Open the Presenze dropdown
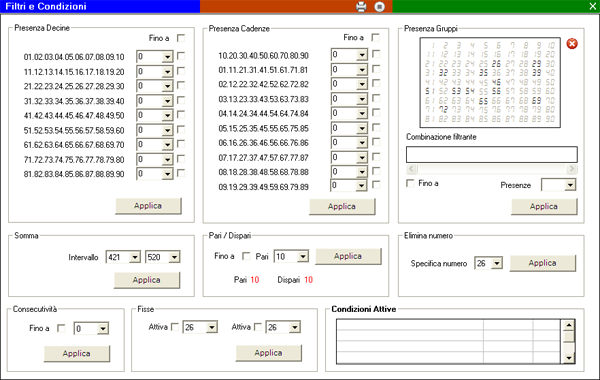This screenshot has height=380, width=600. click(570, 185)
